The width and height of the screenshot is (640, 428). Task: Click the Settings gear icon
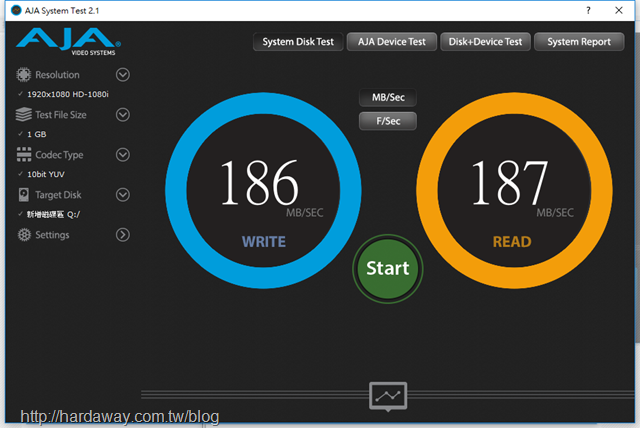24,235
